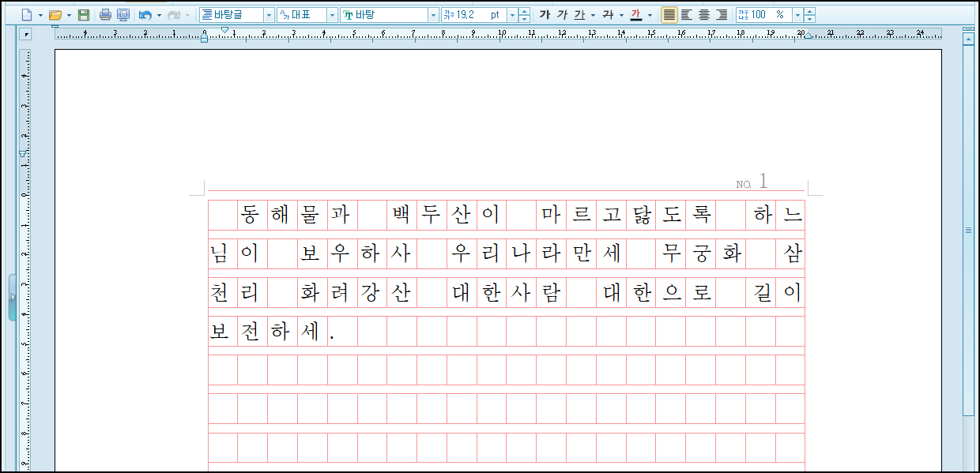
Task: Click the '길' character in the third row
Action: (762, 293)
